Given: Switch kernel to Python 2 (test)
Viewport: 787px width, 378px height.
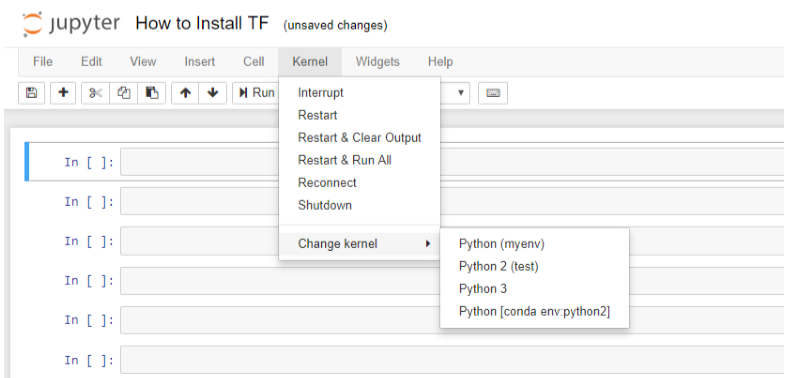Looking at the screenshot, I should click(534, 267).
